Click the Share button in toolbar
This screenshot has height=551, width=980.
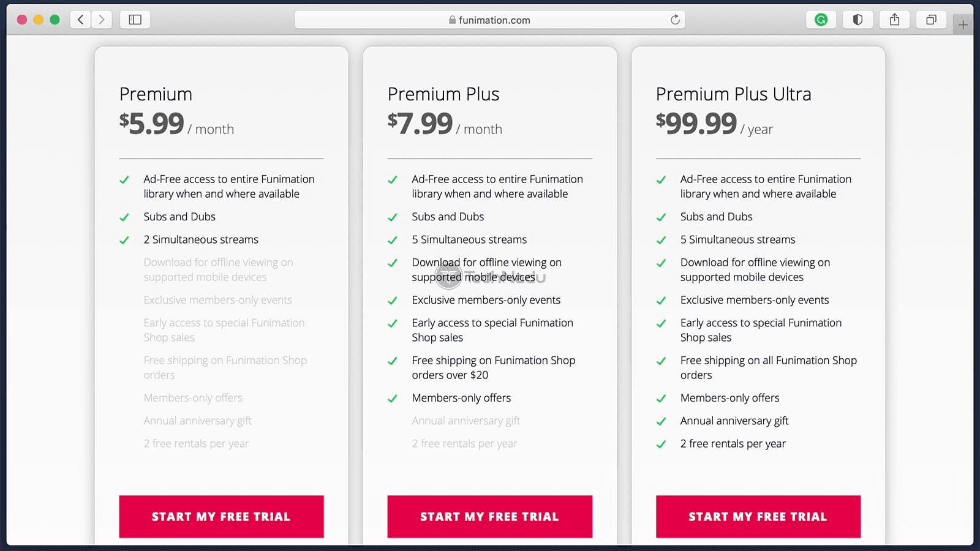(894, 20)
